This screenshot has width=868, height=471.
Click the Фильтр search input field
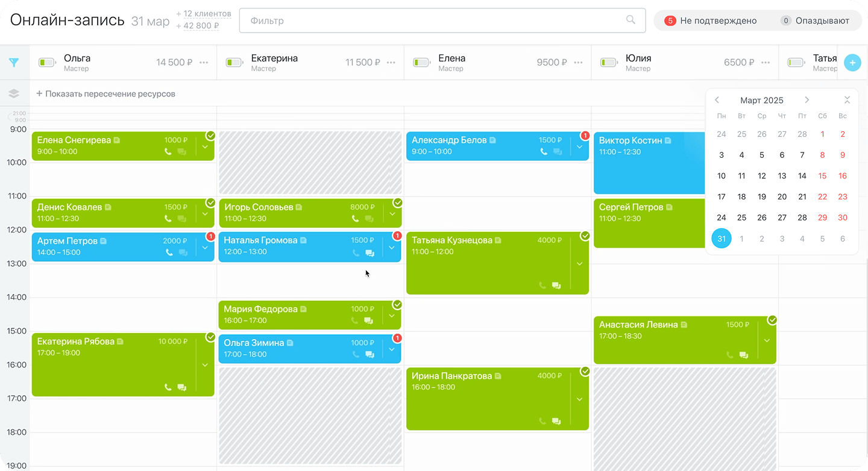coord(434,20)
